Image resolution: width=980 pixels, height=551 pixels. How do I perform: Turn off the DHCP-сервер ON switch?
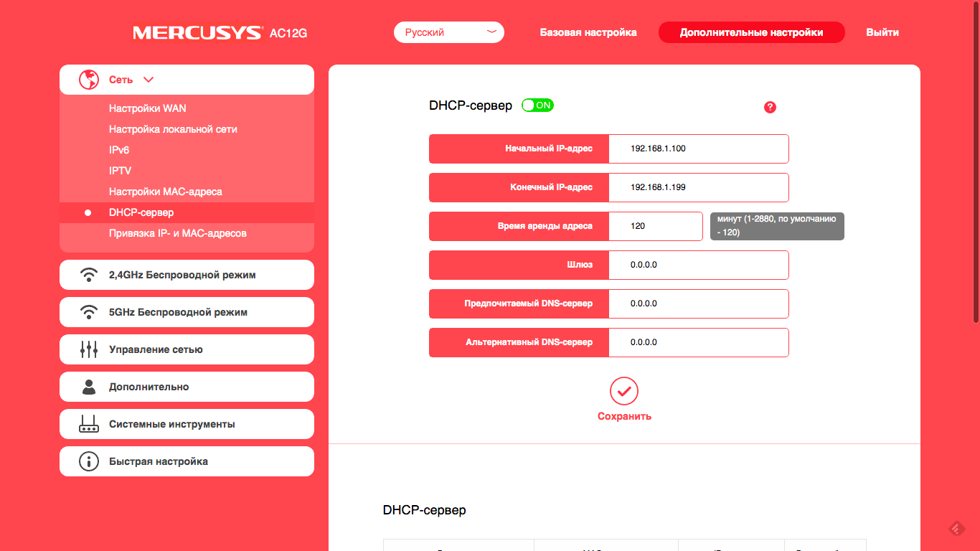pos(537,105)
